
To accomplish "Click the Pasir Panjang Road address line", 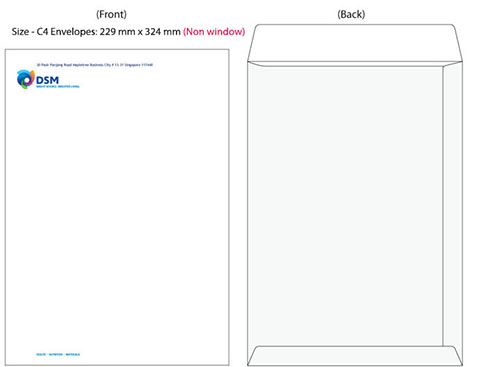I will tap(95, 65).
